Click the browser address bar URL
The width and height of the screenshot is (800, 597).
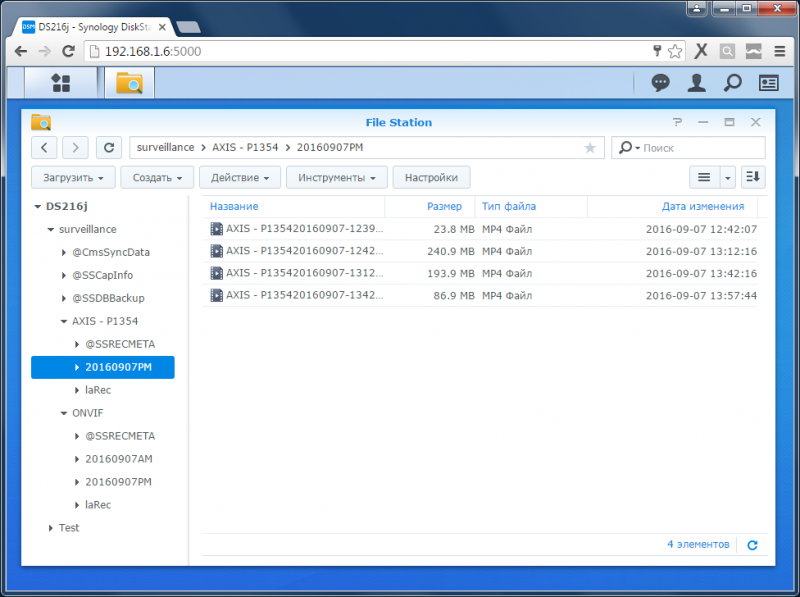coord(153,51)
